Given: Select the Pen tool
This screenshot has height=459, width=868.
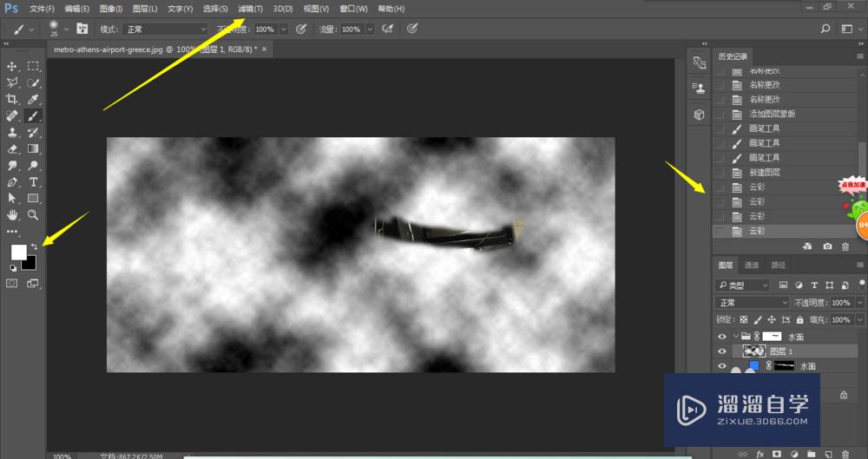Looking at the screenshot, I should (11, 182).
